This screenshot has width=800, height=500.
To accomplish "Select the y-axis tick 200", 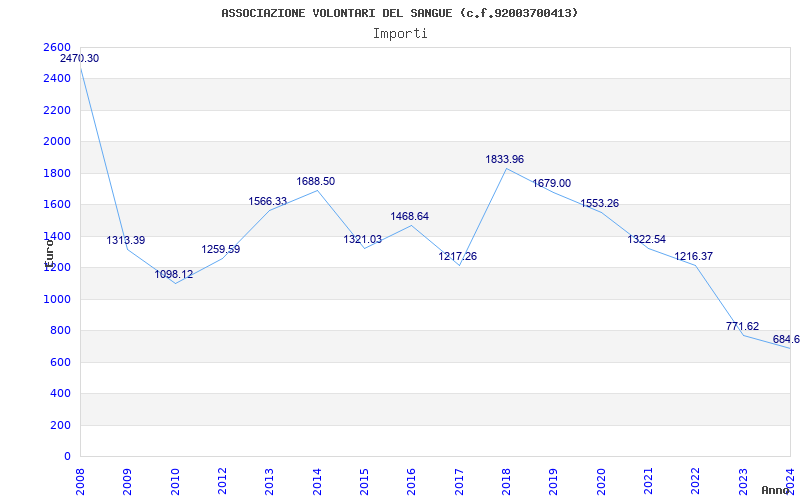I will click(60, 425).
